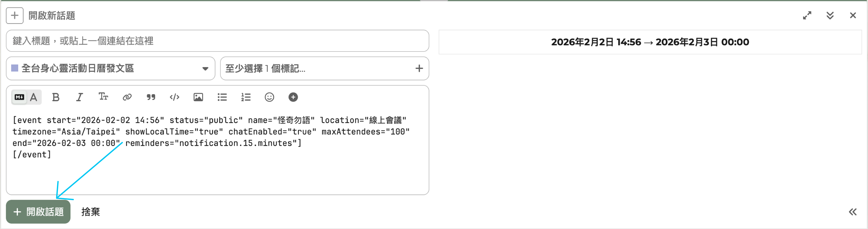
Task: Start a numbered list
Action: point(246,98)
